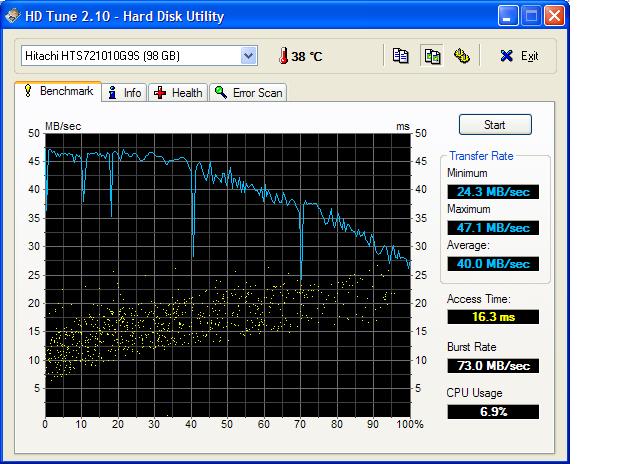
Task: Switch to the Benchmark tab
Action: (x=58, y=91)
